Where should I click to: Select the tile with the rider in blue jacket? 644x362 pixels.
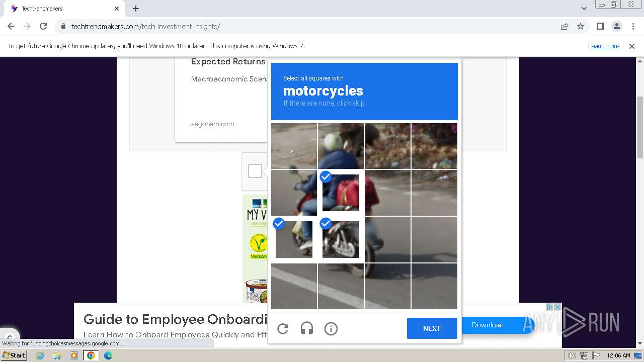point(294,193)
